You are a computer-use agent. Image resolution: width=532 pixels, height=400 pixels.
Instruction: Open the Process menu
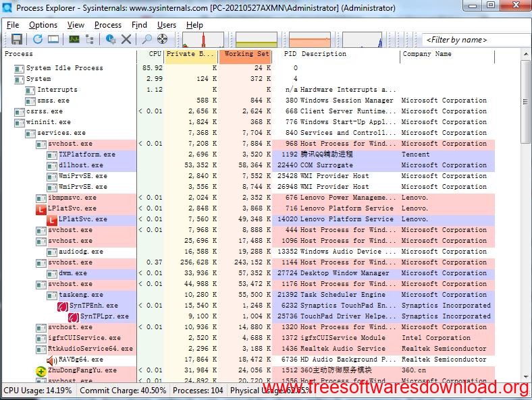click(x=108, y=25)
